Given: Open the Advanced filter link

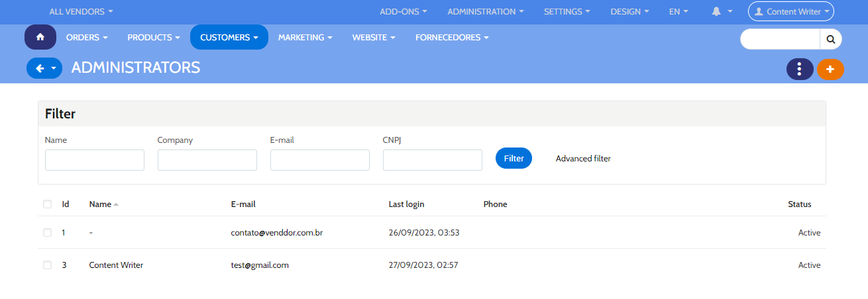Looking at the screenshot, I should point(583,159).
